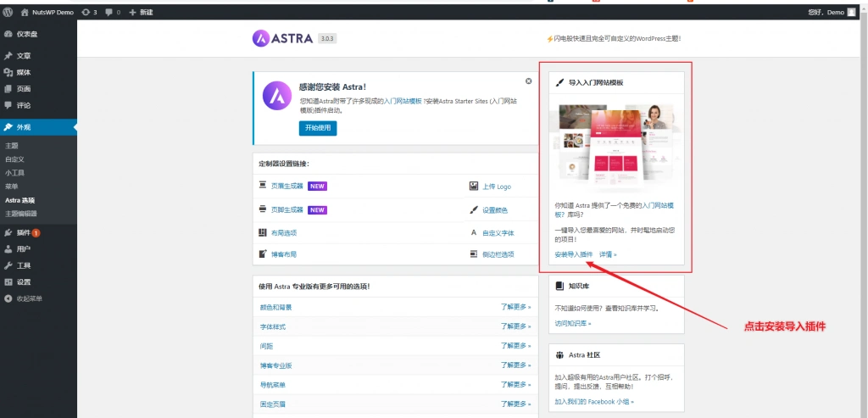Open the comments bubble in admin bar
This screenshot has height=418, width=868.
point(113,12)
